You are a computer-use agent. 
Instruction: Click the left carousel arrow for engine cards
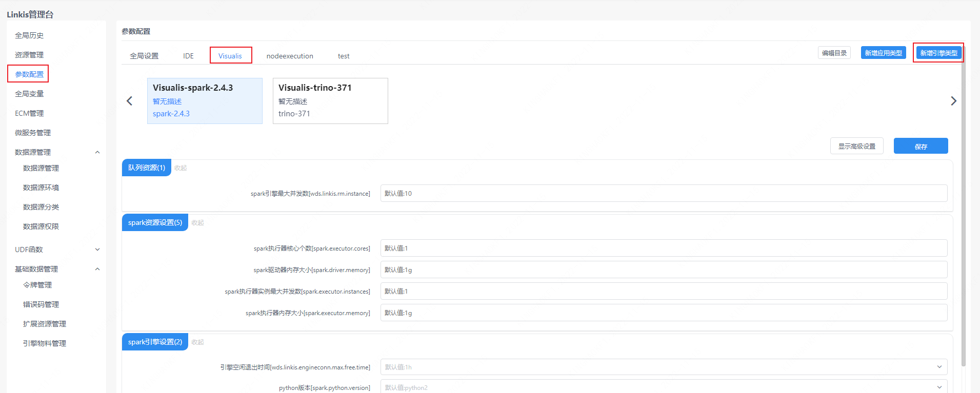tap(129, 101)
